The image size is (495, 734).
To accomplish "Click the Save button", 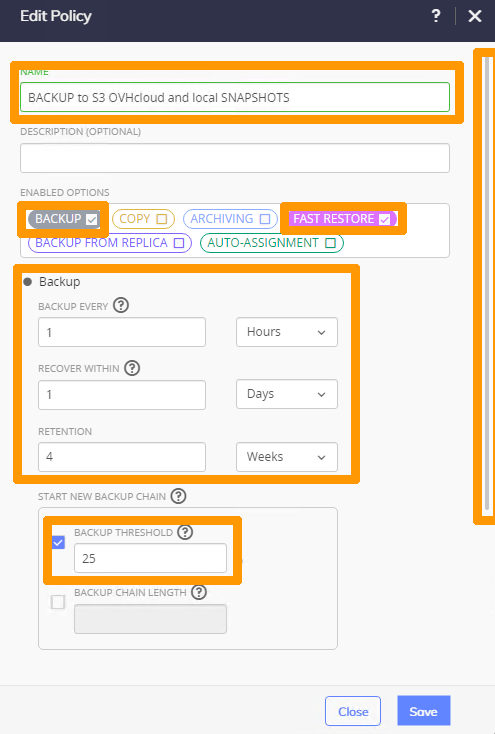I will (x=424, y=711).
